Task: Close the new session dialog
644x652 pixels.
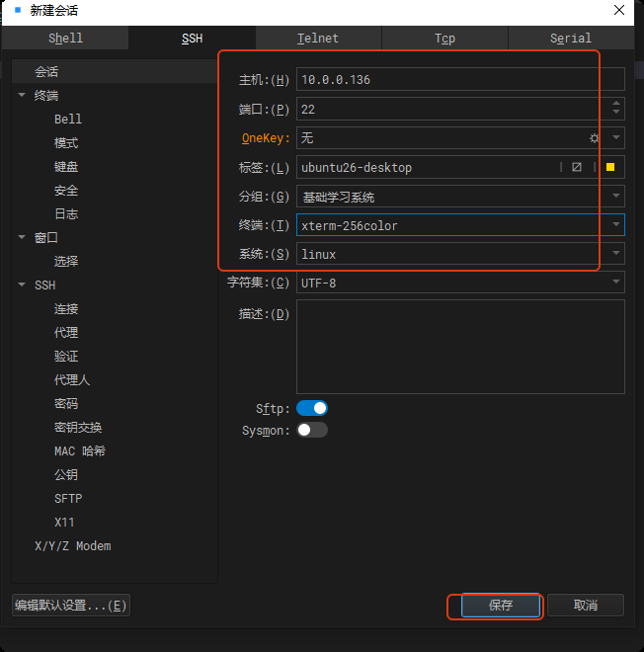Action: click(619, 10)
